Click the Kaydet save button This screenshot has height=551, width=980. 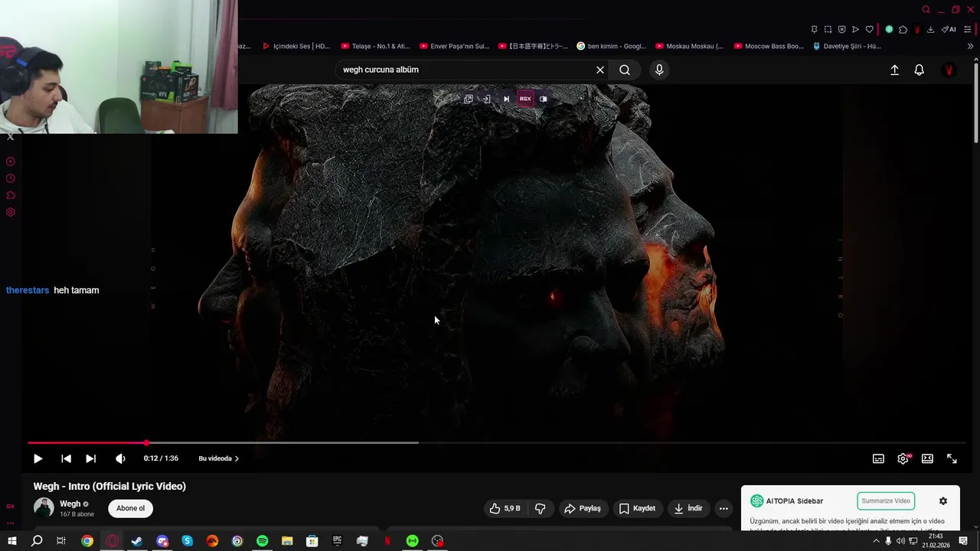637,508
